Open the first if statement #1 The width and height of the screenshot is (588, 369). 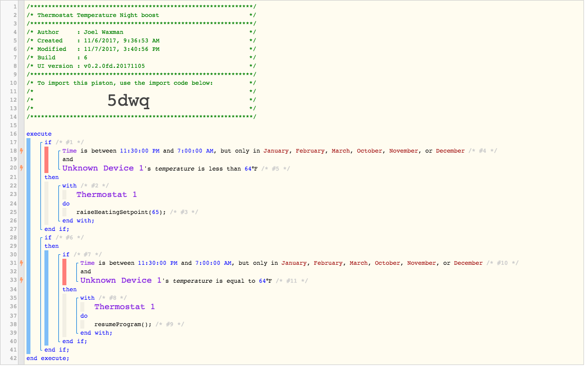[x=48, y=142]
